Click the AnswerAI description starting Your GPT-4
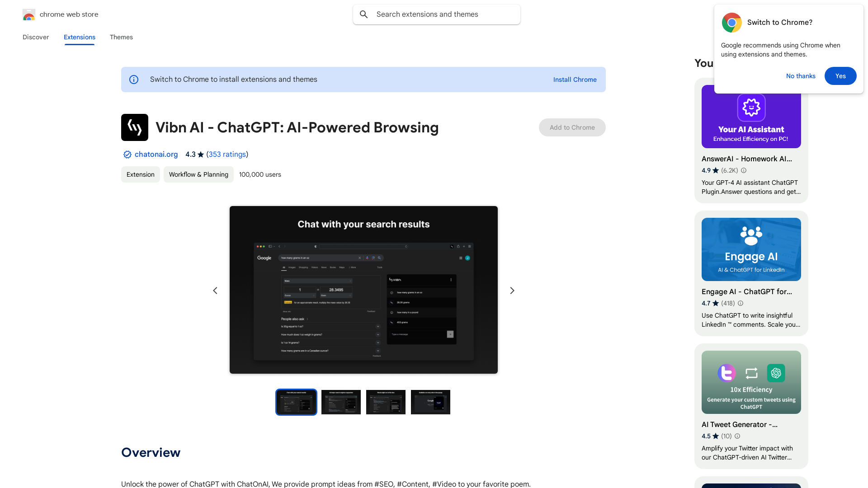 (751, 187)
